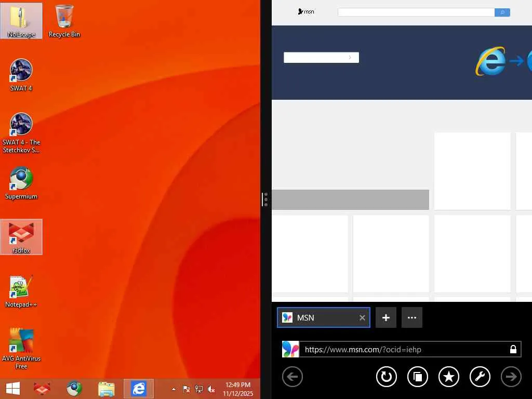Click the snap divider handle between apps
The height and width of the screenshot is (399, 532).
pos(265,199)
